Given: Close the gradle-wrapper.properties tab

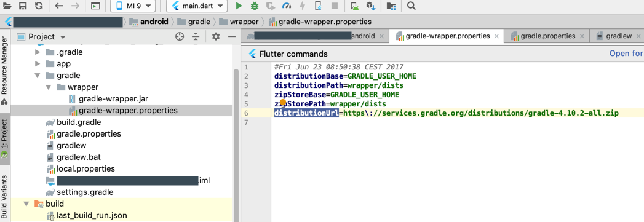Looking at the screenshot, I should pyautogui.click(x=496, y=36).
